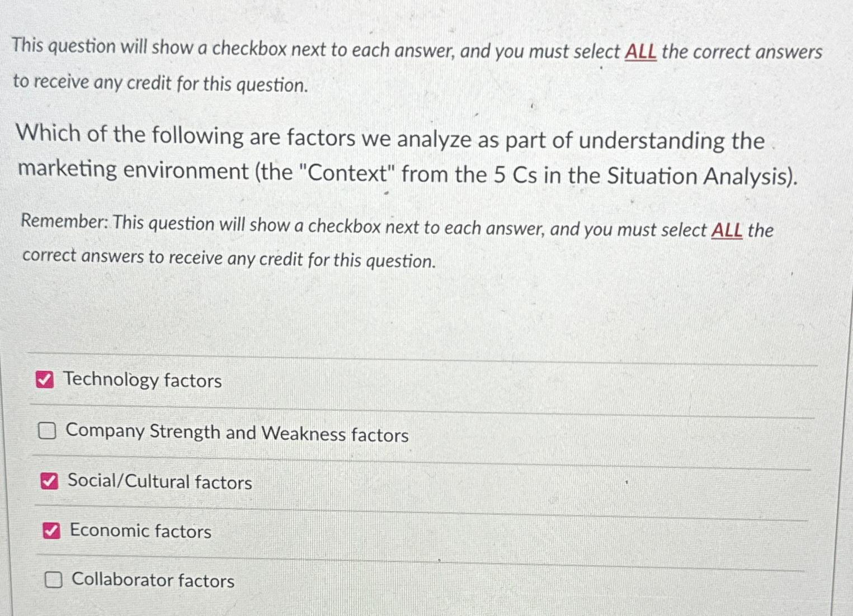Click the Economic factors answer label

tap(140, 531)
